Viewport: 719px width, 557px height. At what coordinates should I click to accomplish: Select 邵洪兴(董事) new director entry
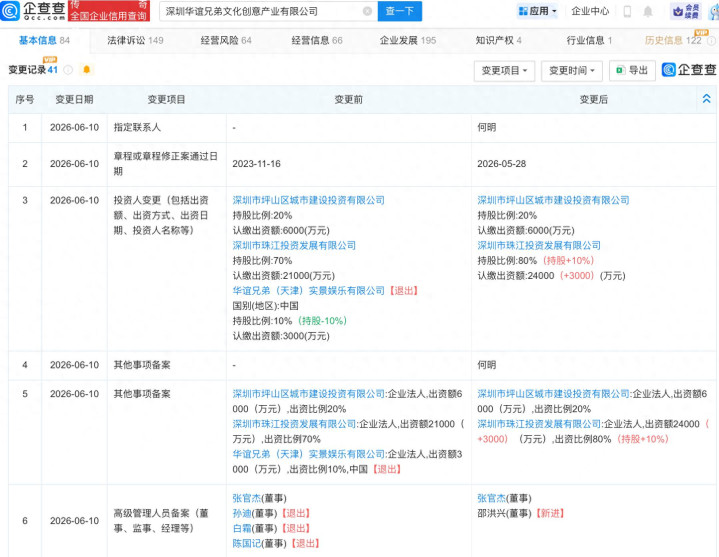coord(520,513)
